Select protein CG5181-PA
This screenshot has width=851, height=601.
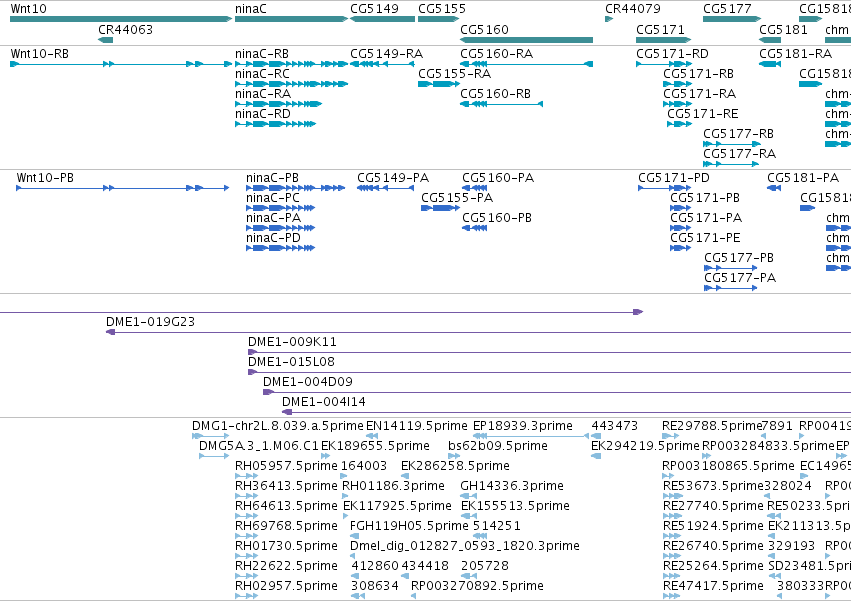774,188
